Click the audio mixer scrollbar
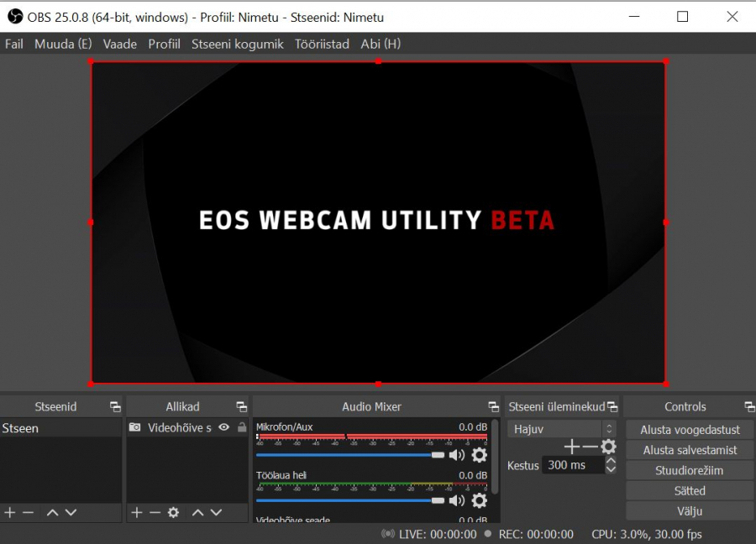Screen dimensions: 756x544 coord(495,457)
